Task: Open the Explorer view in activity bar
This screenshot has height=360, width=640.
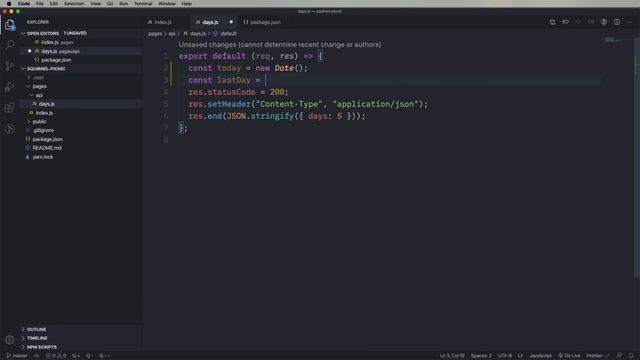Action: pyautogui.click(x=9, y=25)
